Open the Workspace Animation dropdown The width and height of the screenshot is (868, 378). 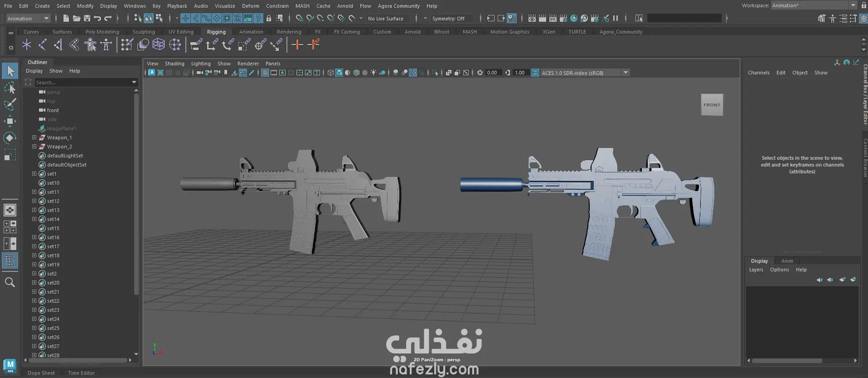coord(814,5)
